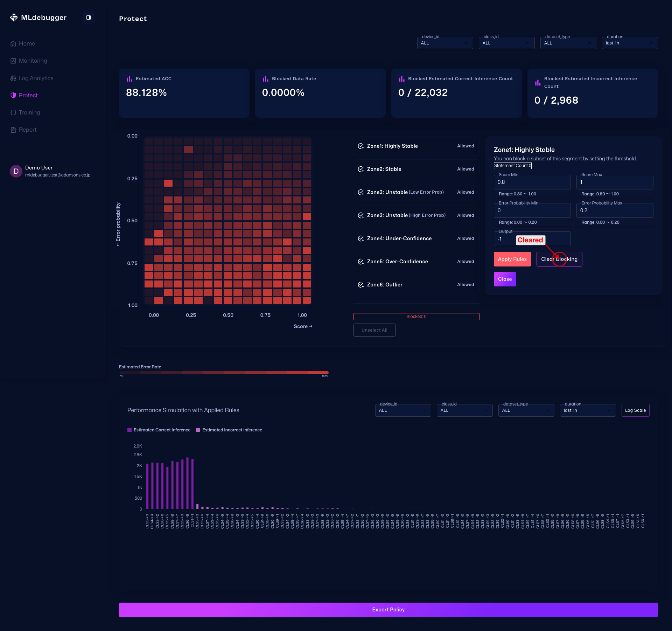
Task: Click the Score Min input field
Action: click(x=532, y=182)
